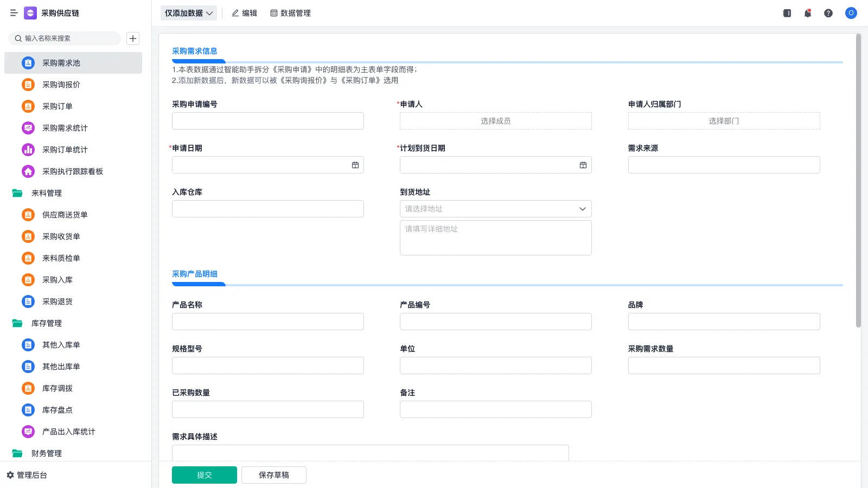
Task: Open 采购询报价 in the sidebar
Action: (73, 85)
